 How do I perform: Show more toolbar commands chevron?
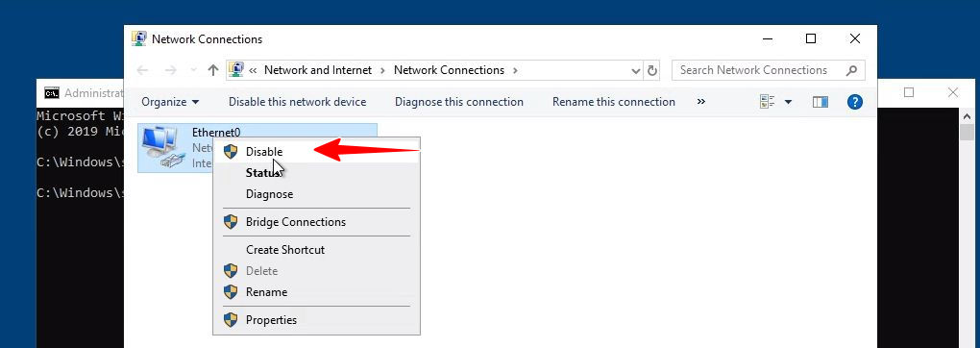coord(700,101)
